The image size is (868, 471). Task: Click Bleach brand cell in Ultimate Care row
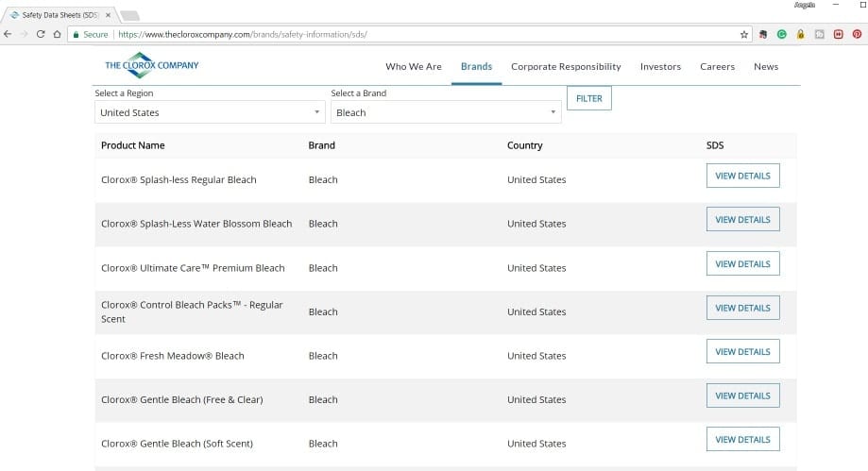tap(323, 268)
